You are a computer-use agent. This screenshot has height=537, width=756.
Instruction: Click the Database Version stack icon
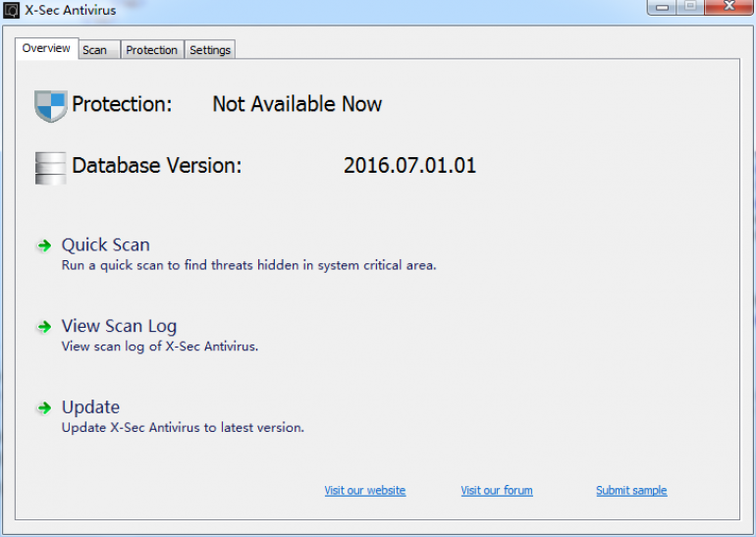51,168
